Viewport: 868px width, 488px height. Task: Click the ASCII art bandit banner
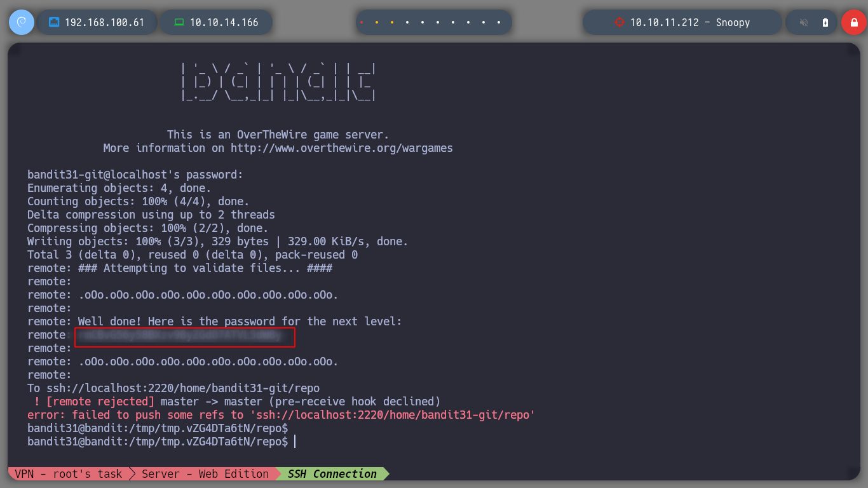[278, 83]
